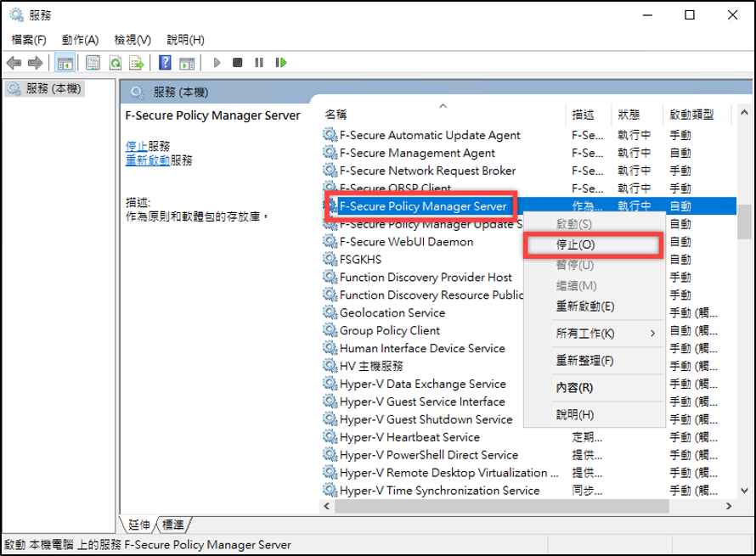Click gear icon of Group Policy Client

pos(330,330)
